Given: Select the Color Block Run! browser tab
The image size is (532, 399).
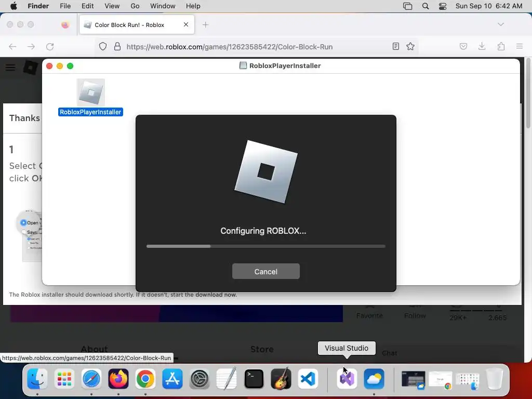Looking at the screenshot, I should (x=137, y=25).
